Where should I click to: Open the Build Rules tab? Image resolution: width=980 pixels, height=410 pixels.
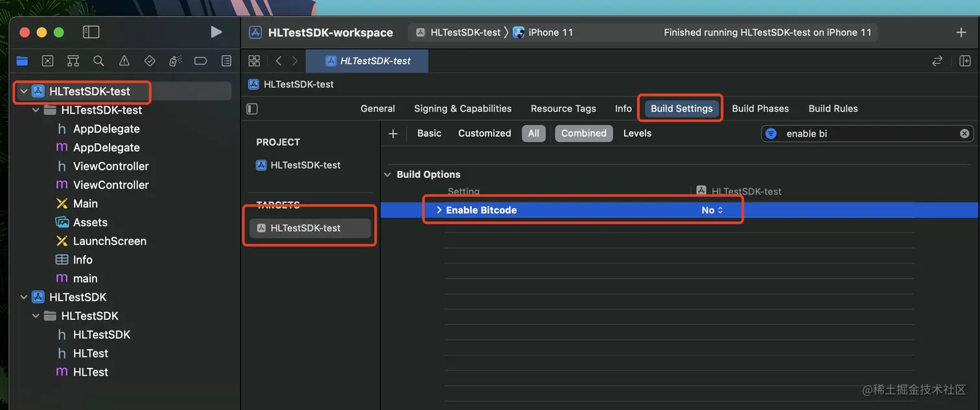pyautogui.click(x=833, y=109)
